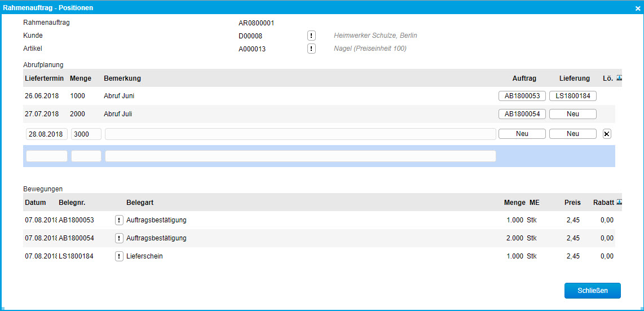Click Datum column header
644x311 pixels.
click(36, 203)
